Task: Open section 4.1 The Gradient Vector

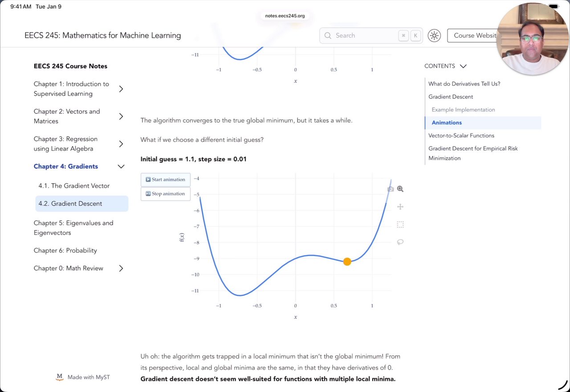Action: 74,186
